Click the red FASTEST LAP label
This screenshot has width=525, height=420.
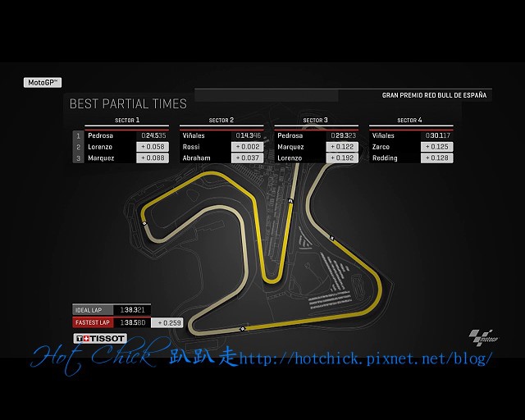click(x=93, y=322)
